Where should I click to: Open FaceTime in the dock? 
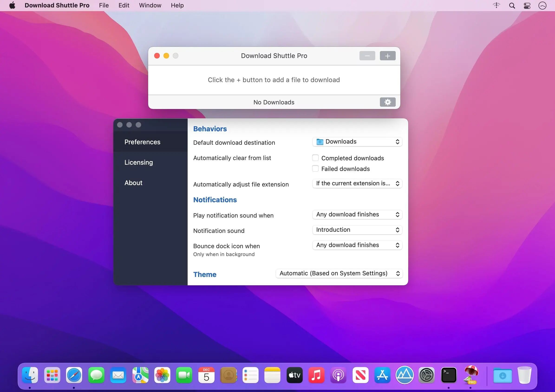(184, 375)
